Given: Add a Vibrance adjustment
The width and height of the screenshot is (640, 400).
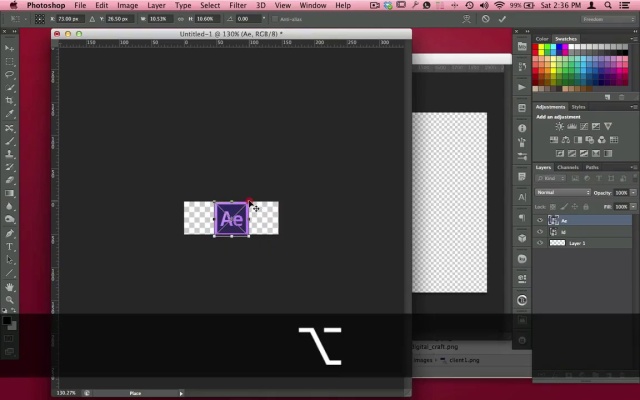Looking at the screenshot, I should point(608,127).
